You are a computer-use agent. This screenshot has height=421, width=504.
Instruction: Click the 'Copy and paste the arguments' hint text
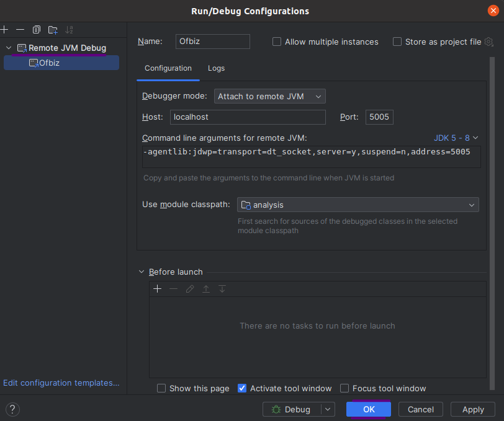pyautogui.click(x=269, y=178)
